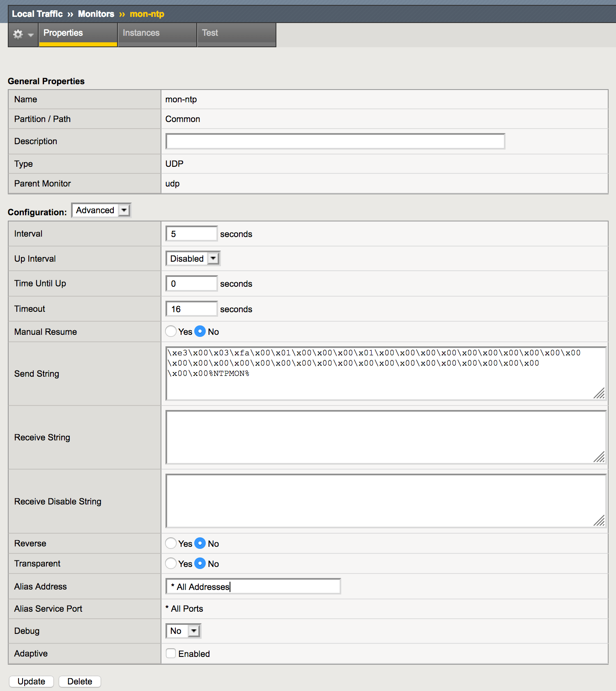Click the Delete button

80,682
